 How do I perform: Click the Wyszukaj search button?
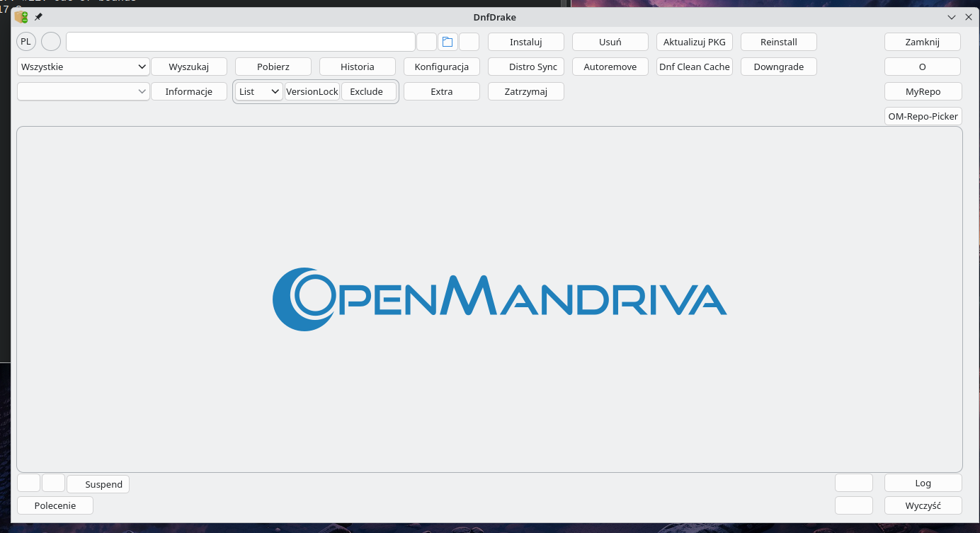pyautogui.click(x=189, y=67)
